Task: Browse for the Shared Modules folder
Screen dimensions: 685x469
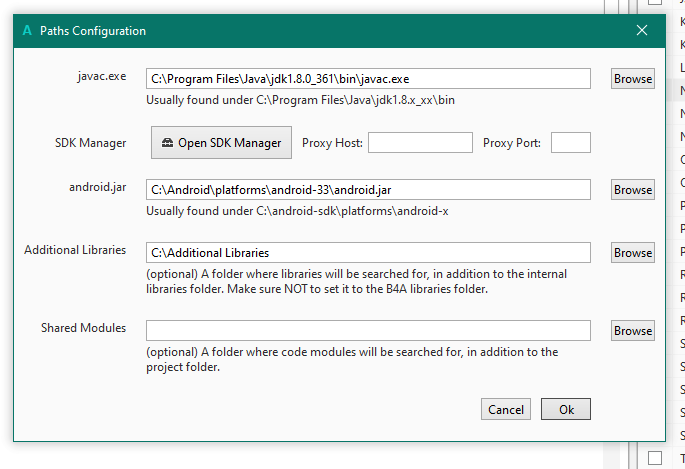Action: [x=632, y=330]
